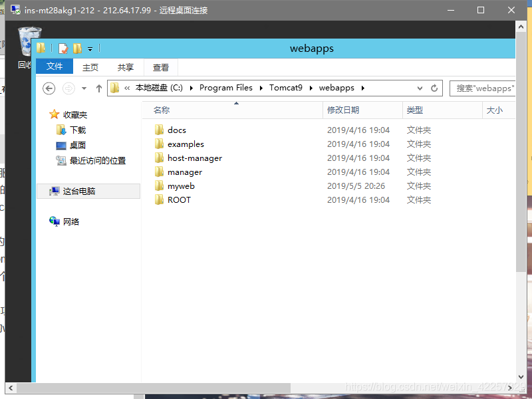Expand hidden path chevron in address bar
This screenshot has width=532, height=399.
[127, 88]
